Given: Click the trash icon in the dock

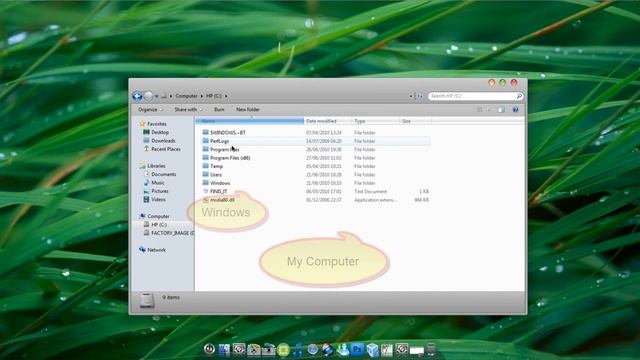Looking at the screenshot, I should [x=431, y=349].
